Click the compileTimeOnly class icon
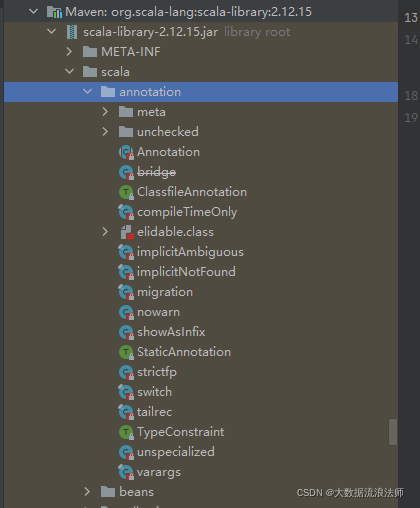 [126, 212]
